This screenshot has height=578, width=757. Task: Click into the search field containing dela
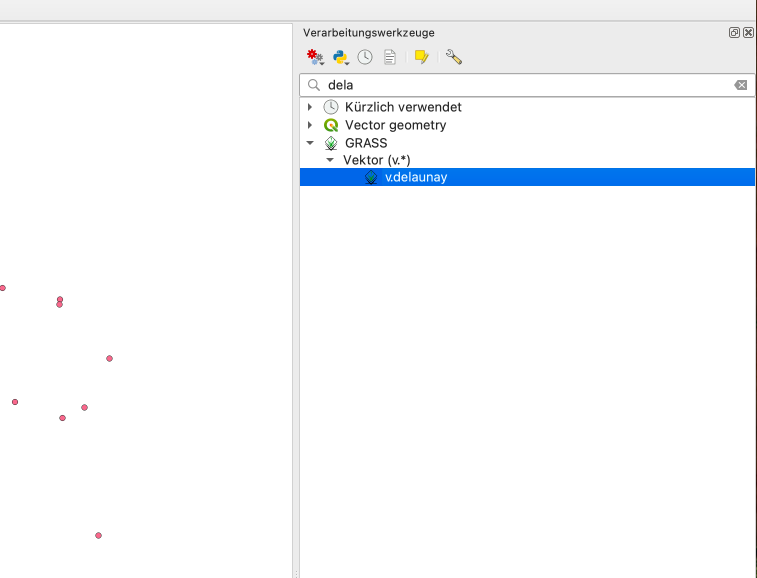click(527, 85)
